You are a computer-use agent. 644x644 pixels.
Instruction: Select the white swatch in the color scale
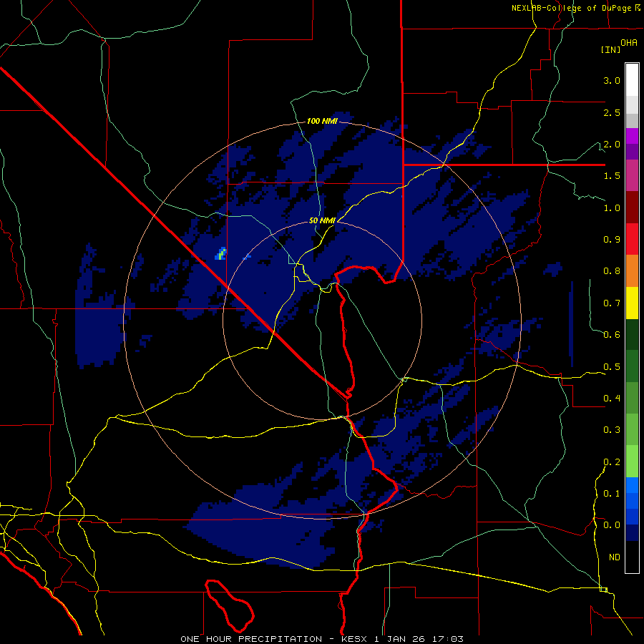[632, 80]
